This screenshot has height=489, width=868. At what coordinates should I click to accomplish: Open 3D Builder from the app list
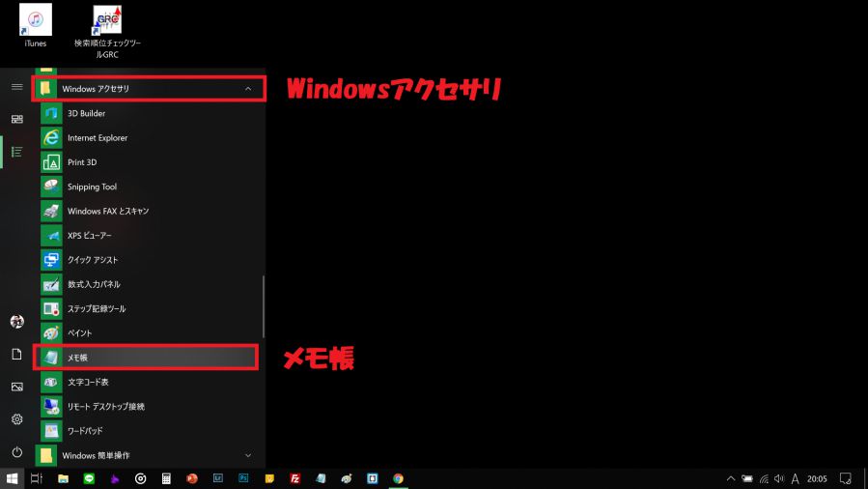point(149,113)
